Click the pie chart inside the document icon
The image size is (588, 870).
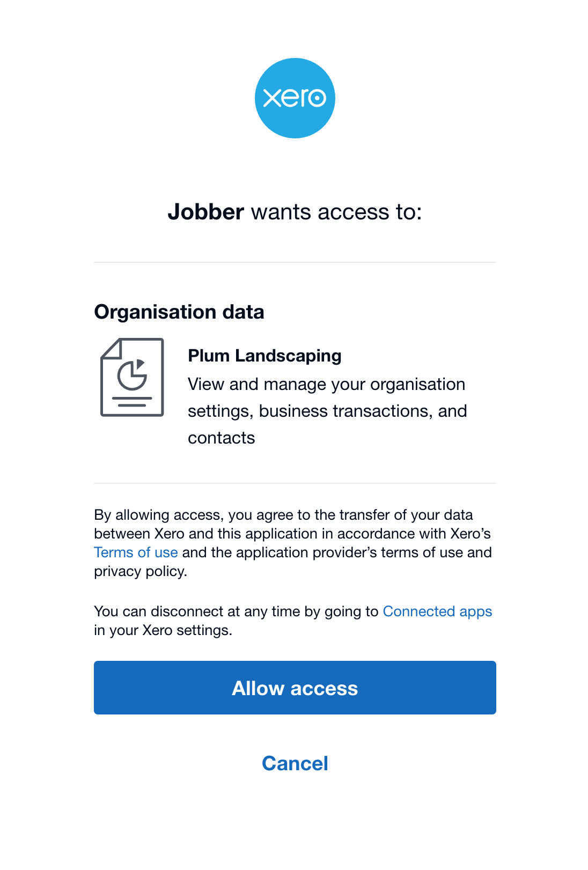(132, 374)
